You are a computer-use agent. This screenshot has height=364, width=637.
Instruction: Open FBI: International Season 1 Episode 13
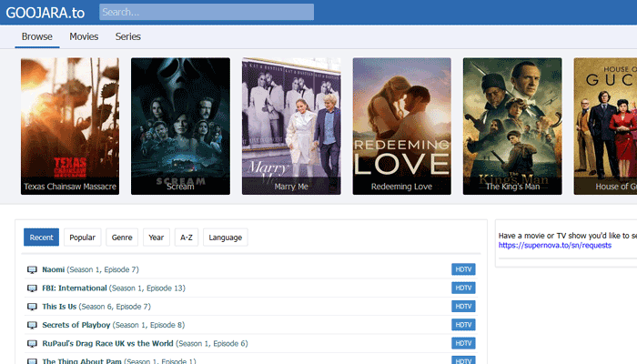[x=114, y=288]
